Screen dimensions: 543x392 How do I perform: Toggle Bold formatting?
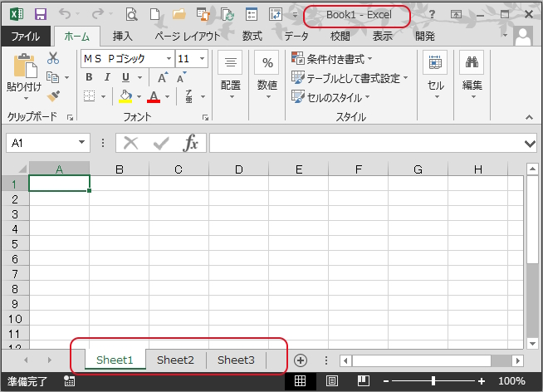pyautogui.click(x=89, y=77)
